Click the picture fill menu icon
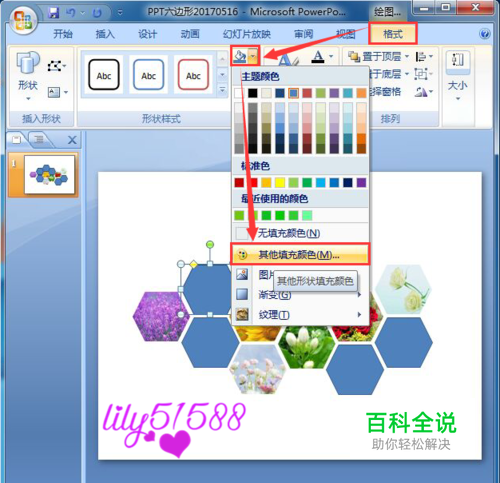 click(242, 274)
